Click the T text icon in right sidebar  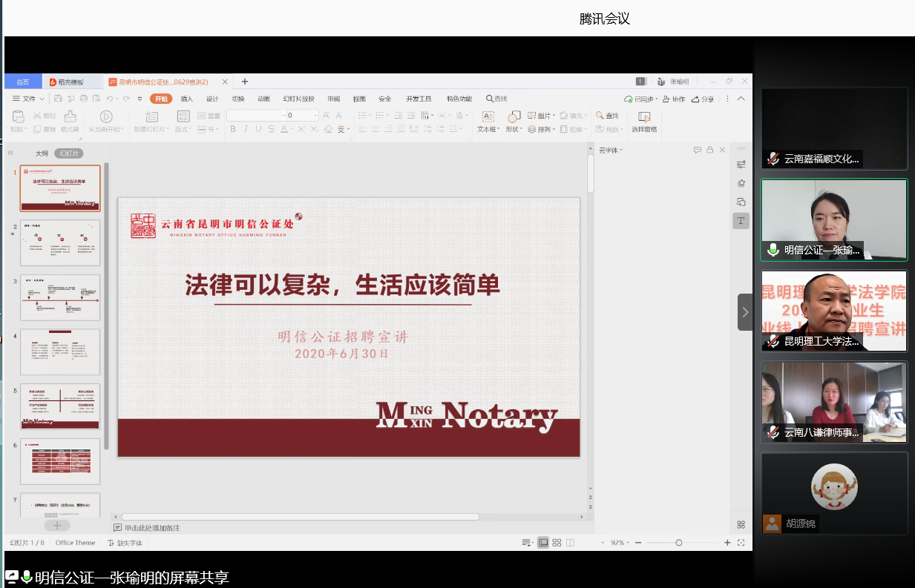pos(741,220)
